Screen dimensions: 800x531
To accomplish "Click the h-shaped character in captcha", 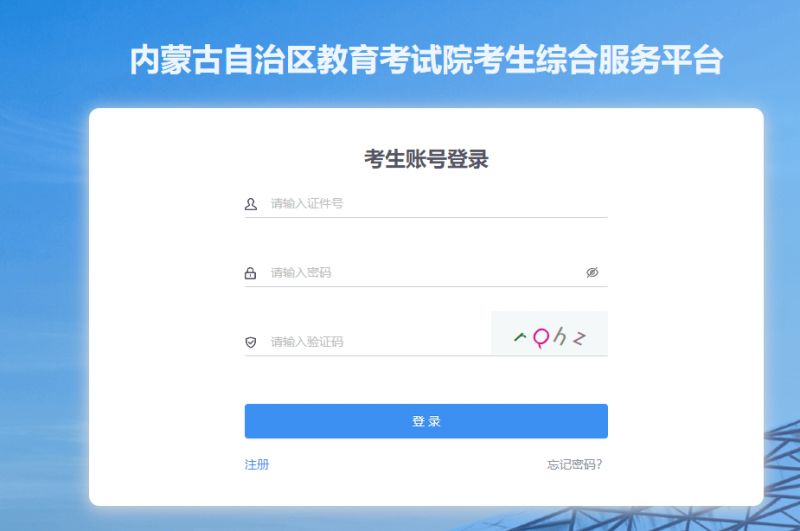I will pos(560,336).
